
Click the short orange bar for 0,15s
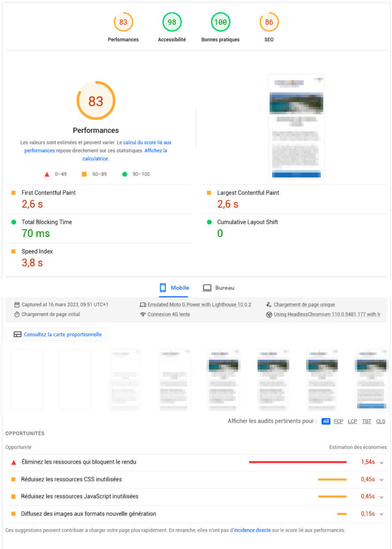pyautogui.click(x=342, y=514)
